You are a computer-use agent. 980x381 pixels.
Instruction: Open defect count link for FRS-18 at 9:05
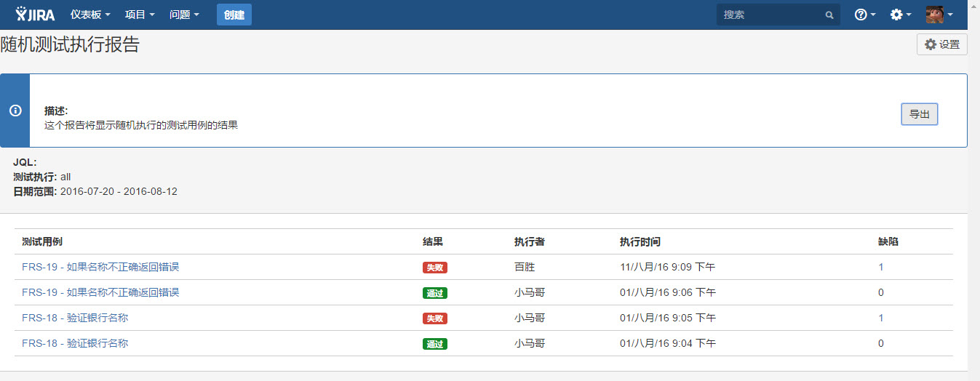coord(881,318)
